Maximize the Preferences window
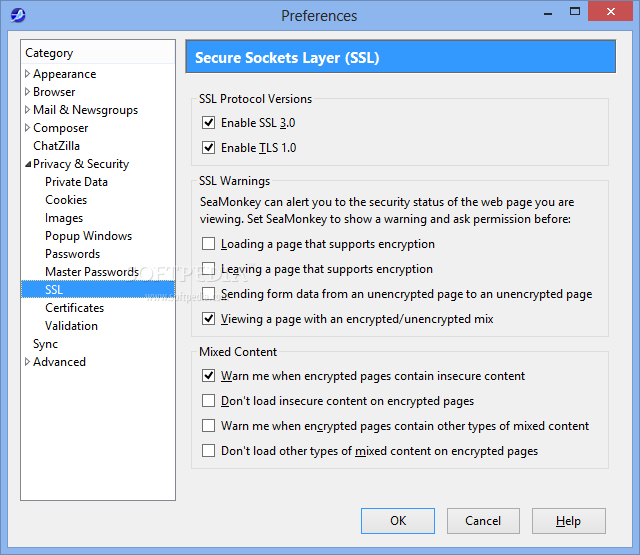The height and width of the screenshot is (555, 640). pos(575,12)
